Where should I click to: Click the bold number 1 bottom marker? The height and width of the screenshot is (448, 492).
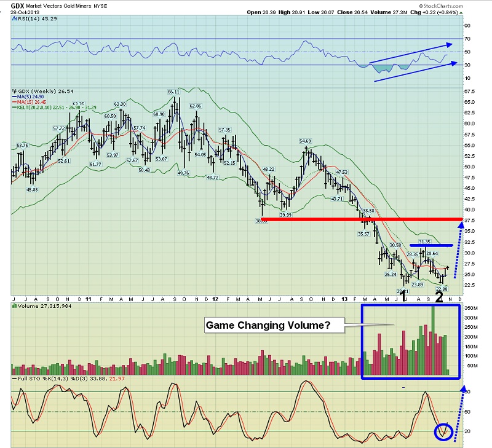[404, 297]
